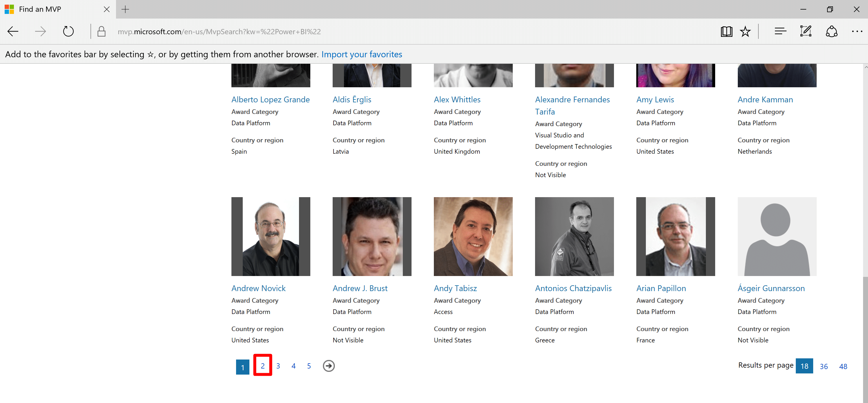Show 48 results per page
Screen dimensions: 868x403
843,366
